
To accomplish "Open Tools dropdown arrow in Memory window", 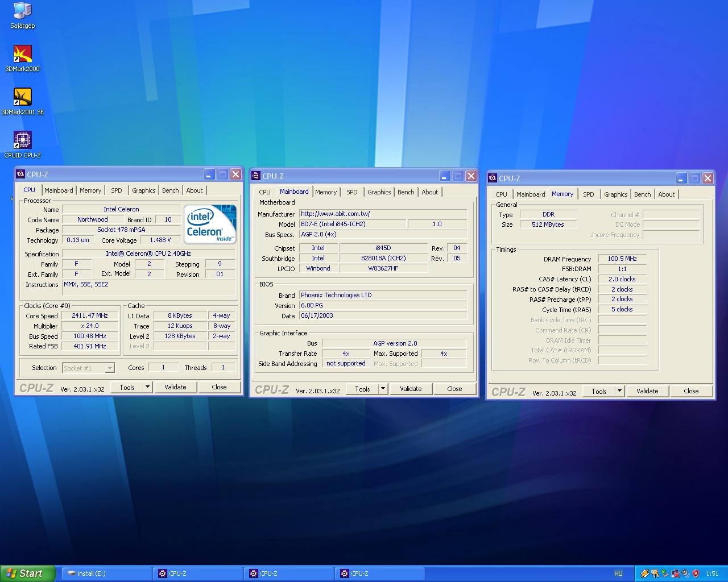I will click(619, 391).
